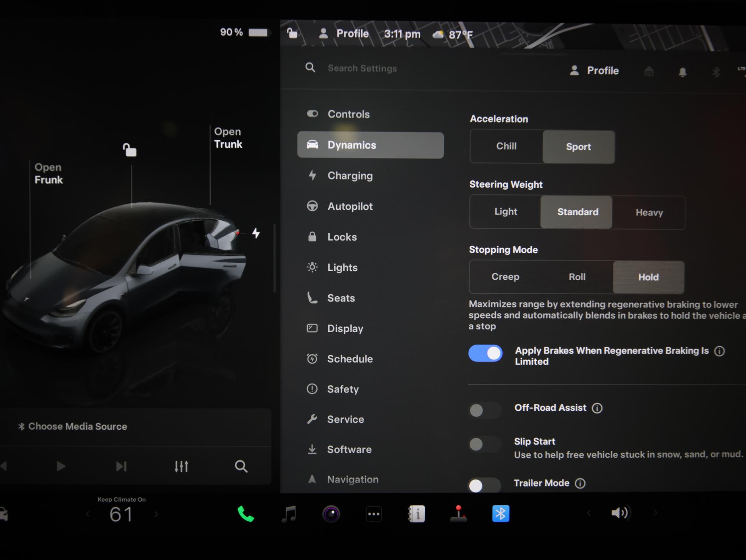Open Safety settings
The height and width of the screenshot is (560, 746).
point(370,389)
